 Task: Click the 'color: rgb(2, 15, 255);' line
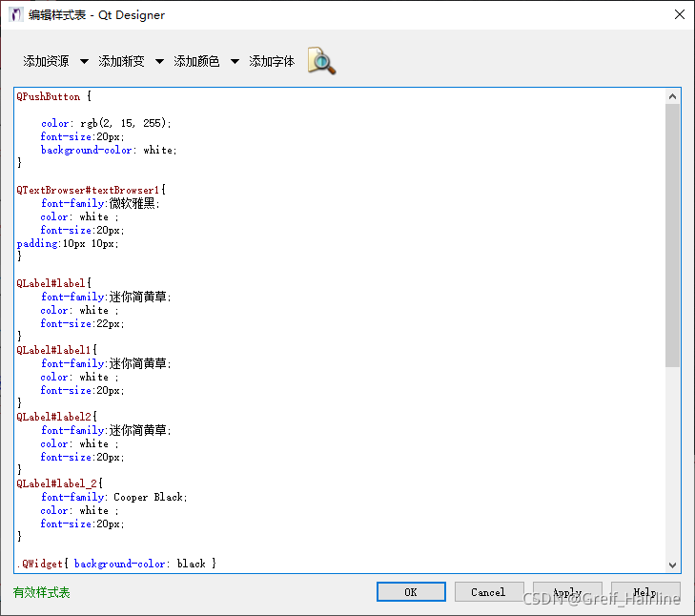106,123
